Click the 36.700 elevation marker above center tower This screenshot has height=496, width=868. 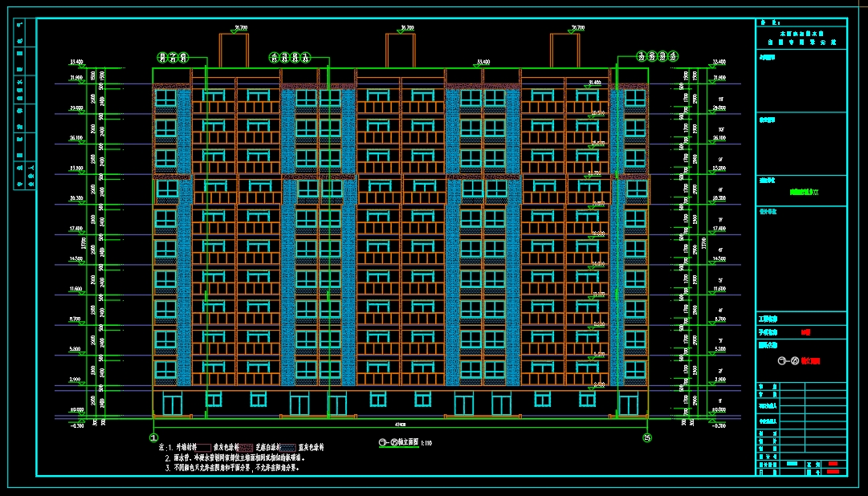click(x=405, y=28)
